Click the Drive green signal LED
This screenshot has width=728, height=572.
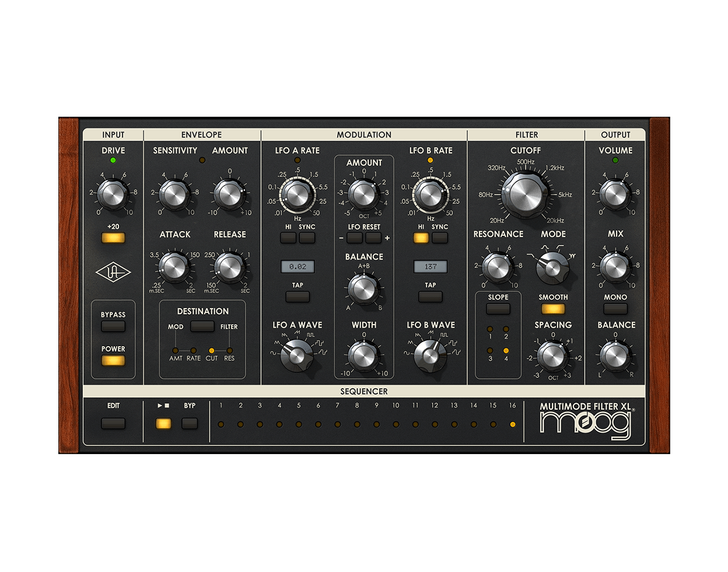point(113,160)
